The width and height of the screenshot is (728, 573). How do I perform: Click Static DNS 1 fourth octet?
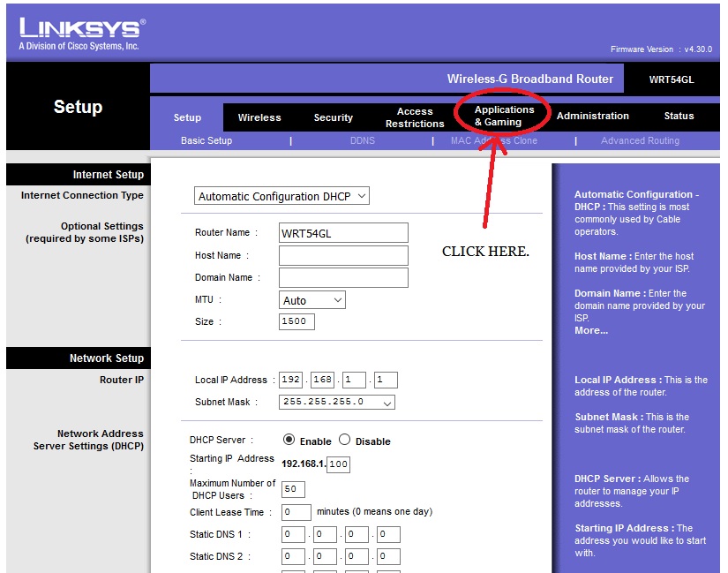click(x=388, y=534)
